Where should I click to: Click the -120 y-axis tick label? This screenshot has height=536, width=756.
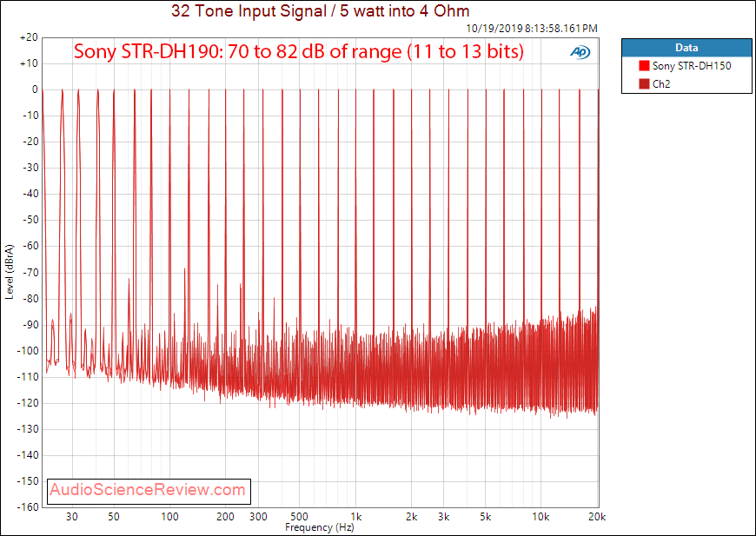pos(28,403)
